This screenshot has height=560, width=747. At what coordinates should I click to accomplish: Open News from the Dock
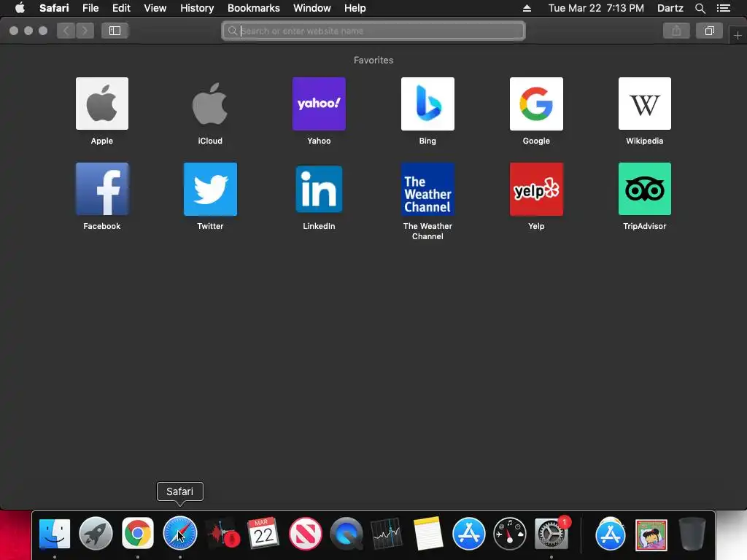coord(306,533)
